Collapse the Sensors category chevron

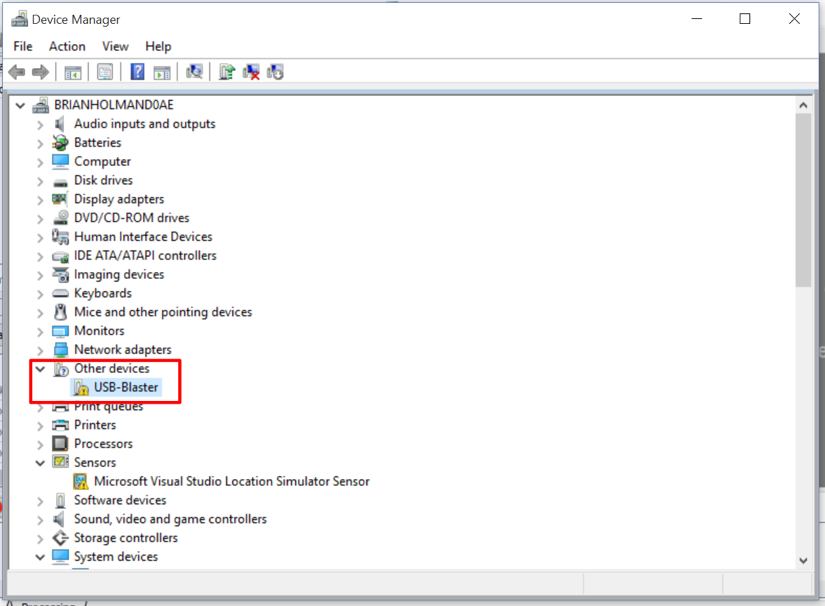pos(40,463)
